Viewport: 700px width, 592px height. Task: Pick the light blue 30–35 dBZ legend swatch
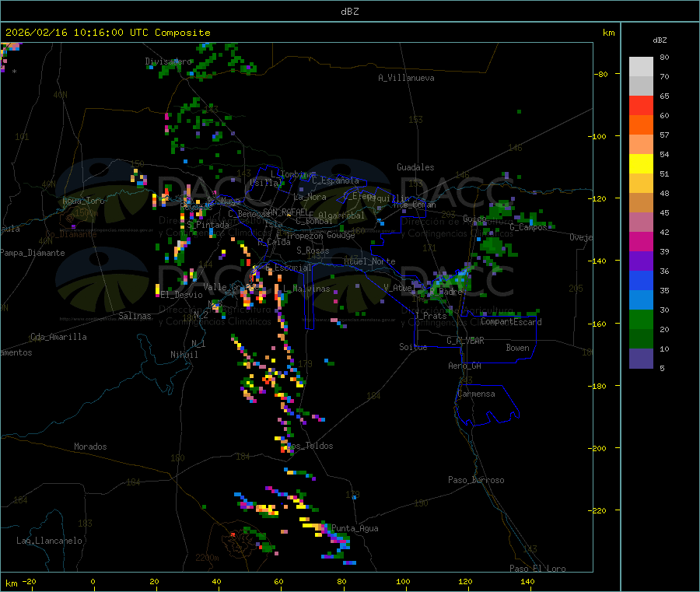[641, 300]
